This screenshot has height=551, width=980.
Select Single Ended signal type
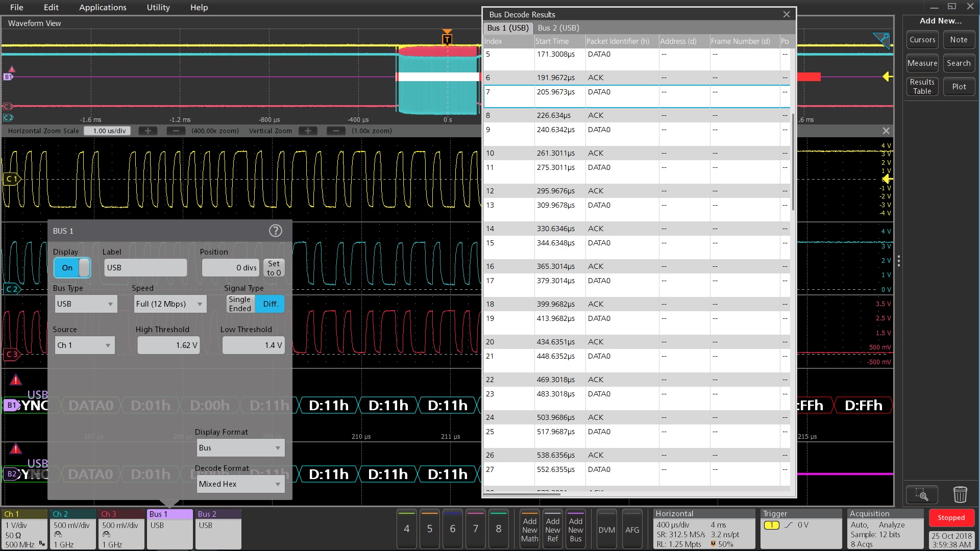[x=240, y=304]
